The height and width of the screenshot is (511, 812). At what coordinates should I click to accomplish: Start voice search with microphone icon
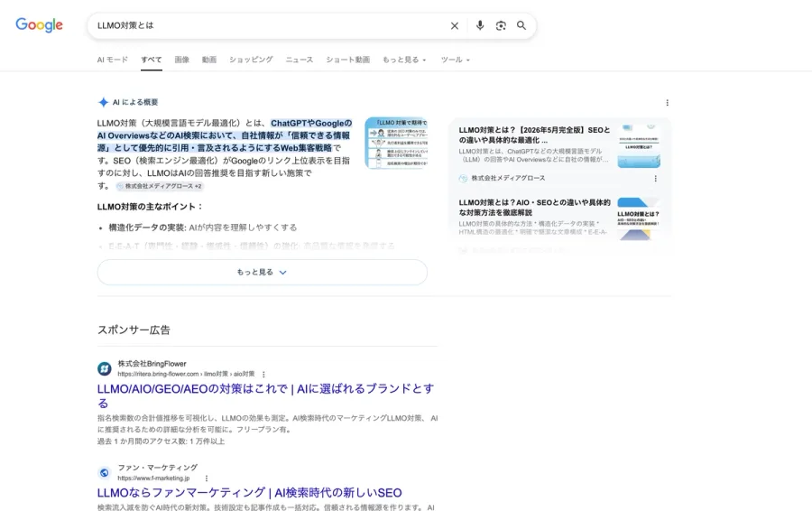(480, 25)
